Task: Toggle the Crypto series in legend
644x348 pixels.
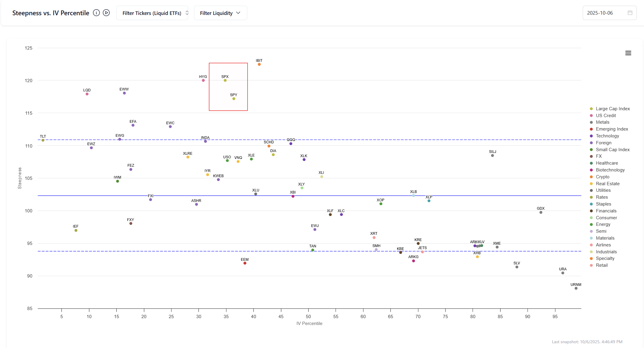Action: click(x=602, y=177)
